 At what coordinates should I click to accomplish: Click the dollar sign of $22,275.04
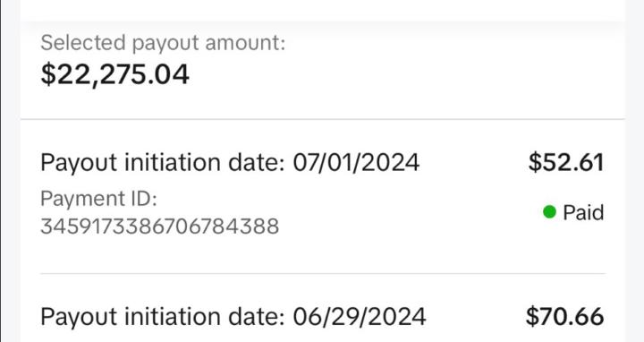click(48, 74)
